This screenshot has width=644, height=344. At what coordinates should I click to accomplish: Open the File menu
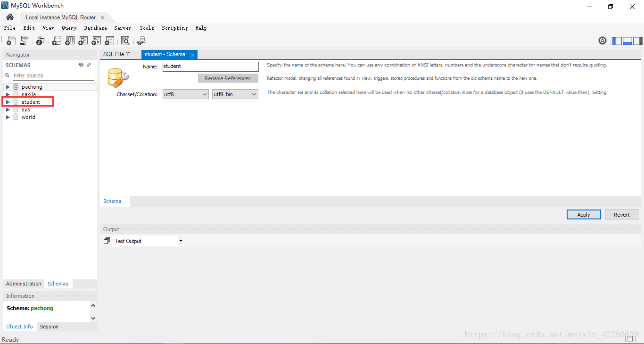9,28
